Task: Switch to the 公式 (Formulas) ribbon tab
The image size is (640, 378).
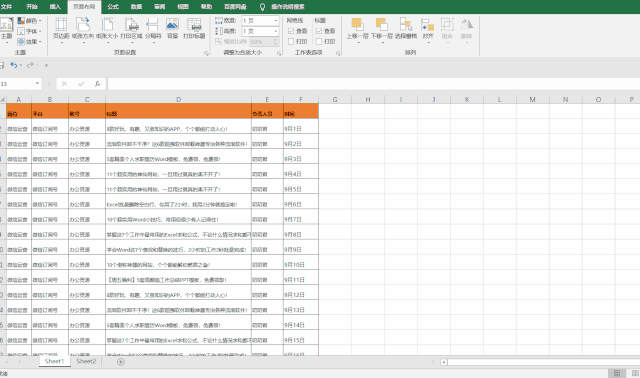Action: (x=113, y=7)
